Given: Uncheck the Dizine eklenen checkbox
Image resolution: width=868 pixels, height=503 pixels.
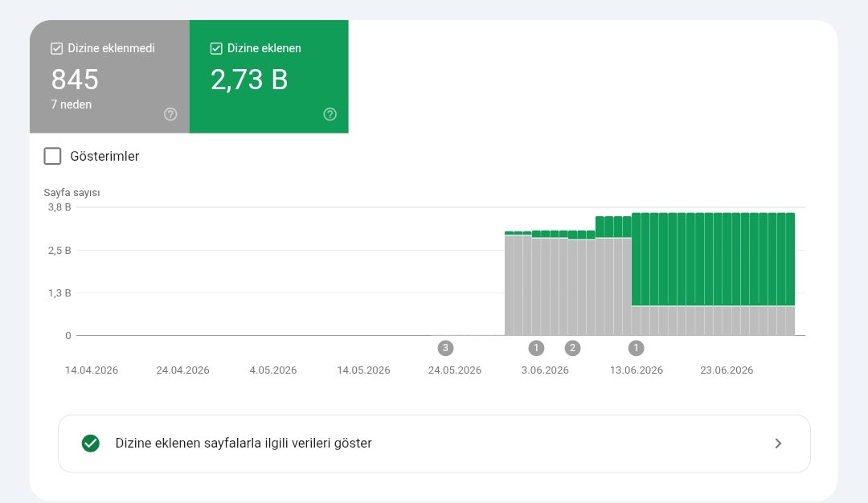Looking at the screenshot, I should tap(216, 49).
